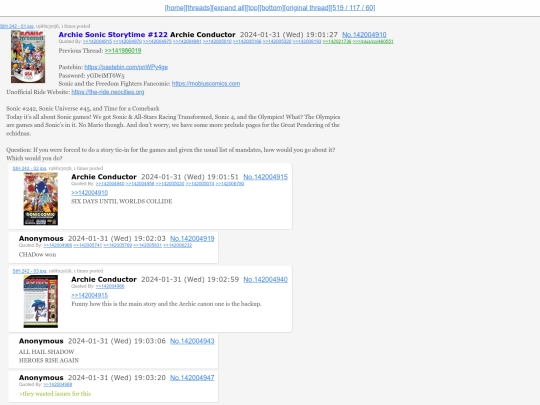The image size is (540, 405).
Task: Click the line Sonic #242, Sonic Universe #45
Action: tap(83, 108)
